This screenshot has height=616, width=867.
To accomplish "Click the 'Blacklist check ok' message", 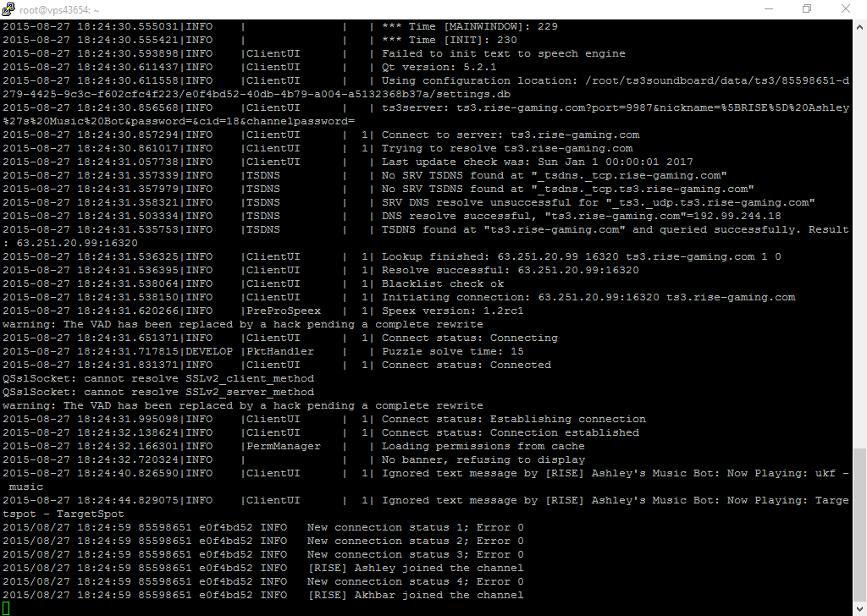I will pyautogui.click(x=442, y=283).
